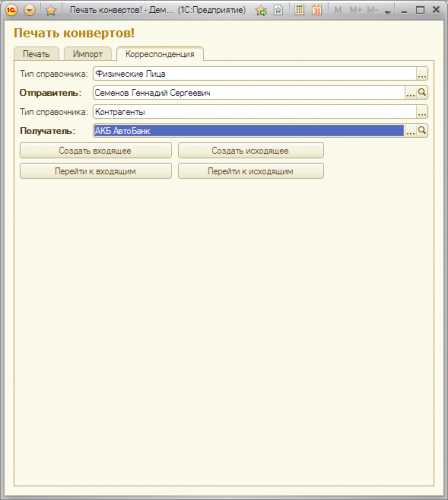This screenshot has height=500, width=448.
Task: Click the Перейти к исходящим button
Action: coord(251,171)
